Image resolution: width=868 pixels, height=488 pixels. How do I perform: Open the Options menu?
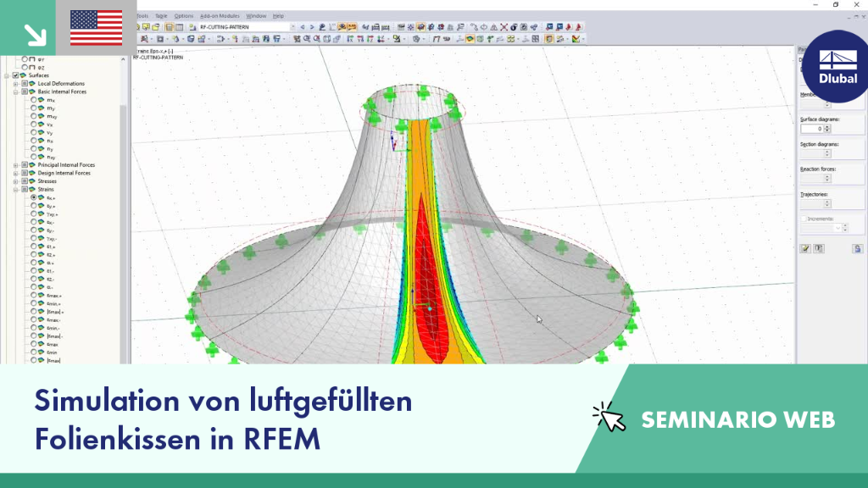[x=184, y=16]
